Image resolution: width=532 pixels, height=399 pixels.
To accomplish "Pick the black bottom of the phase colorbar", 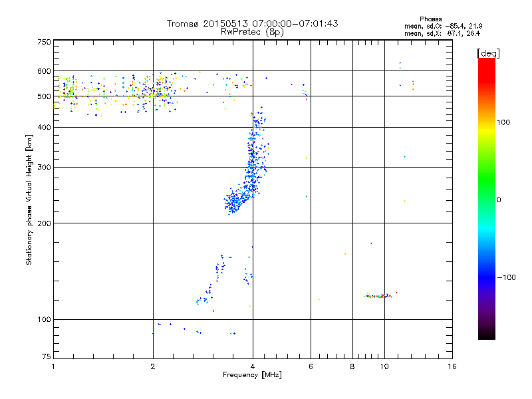I will 487,334.
